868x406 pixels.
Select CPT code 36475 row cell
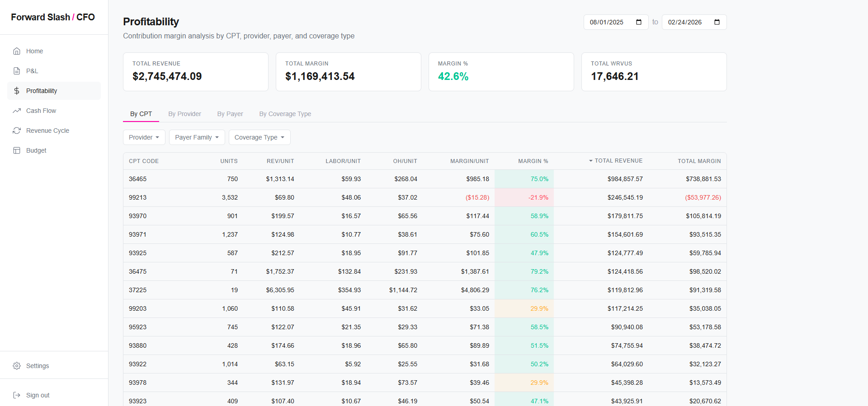[x=137, y=271]
